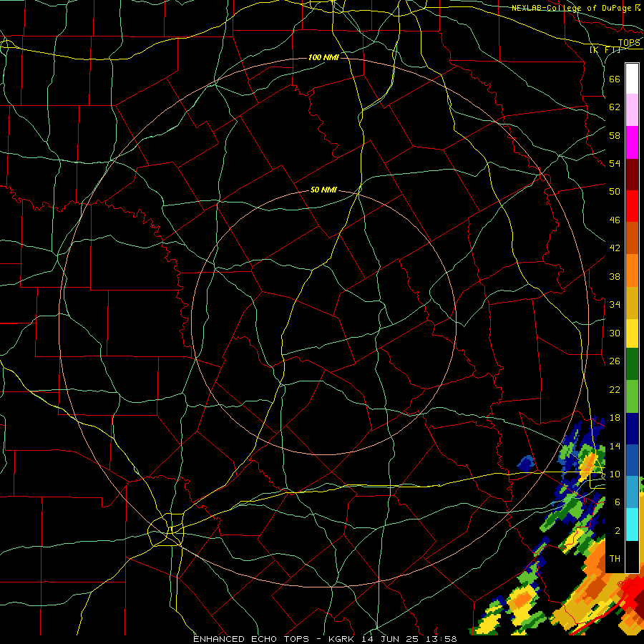This screenshot has height=644, width=644.
Task: Click the legend value "10"
Action: click(x=615, y=474)
